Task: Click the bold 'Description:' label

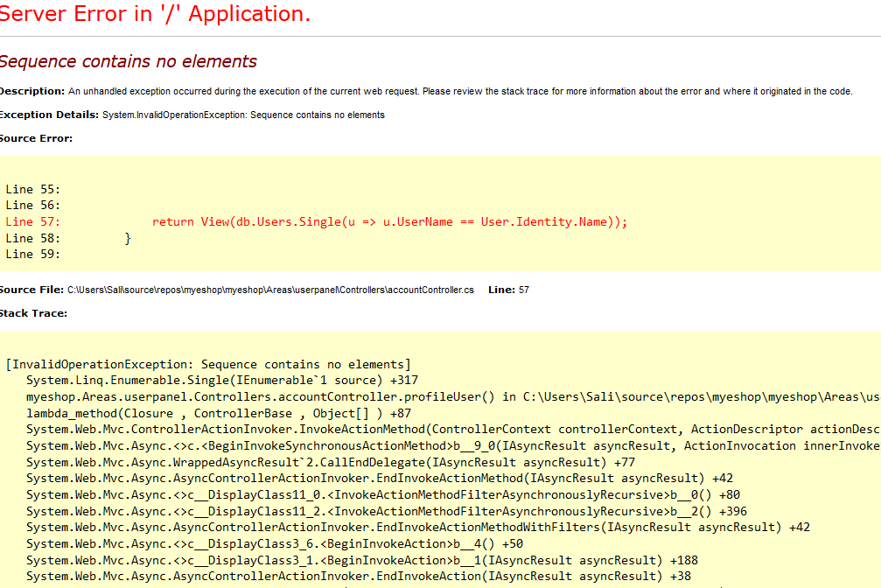Action: [x=31, y=91]
